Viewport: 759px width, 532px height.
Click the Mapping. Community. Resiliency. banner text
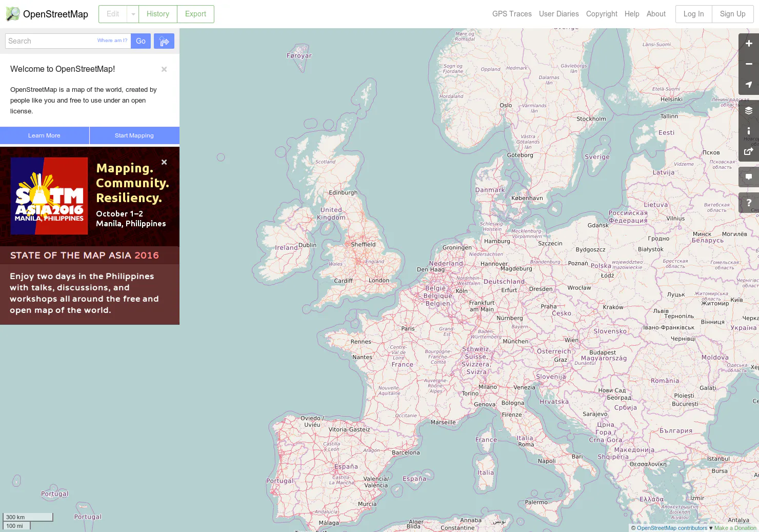pos(132,183)
